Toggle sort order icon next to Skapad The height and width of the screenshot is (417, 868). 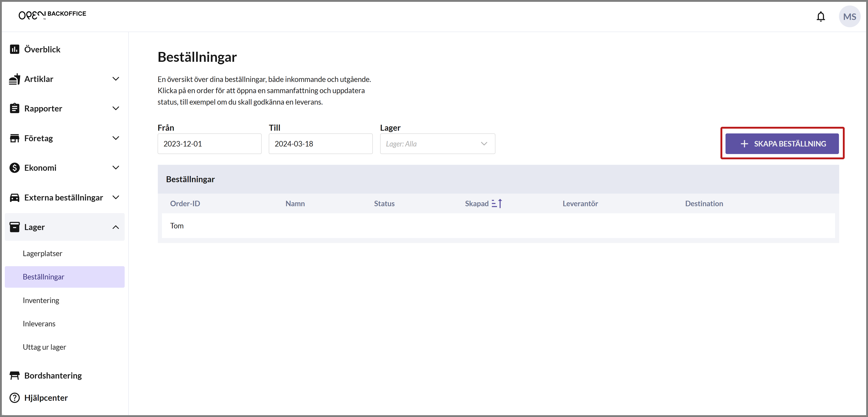[497, 203]
